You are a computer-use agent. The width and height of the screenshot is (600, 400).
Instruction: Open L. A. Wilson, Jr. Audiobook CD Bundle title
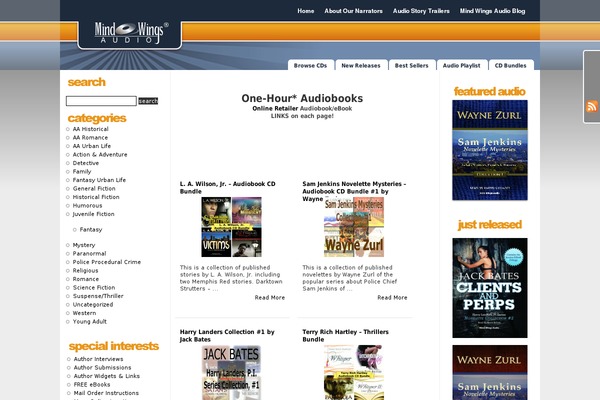click(x=227, y=188)
